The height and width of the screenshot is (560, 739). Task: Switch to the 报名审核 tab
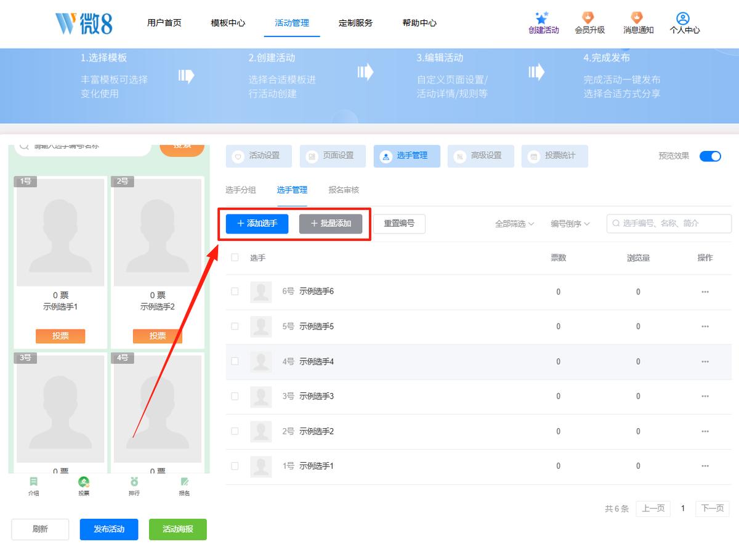[344, 190]
